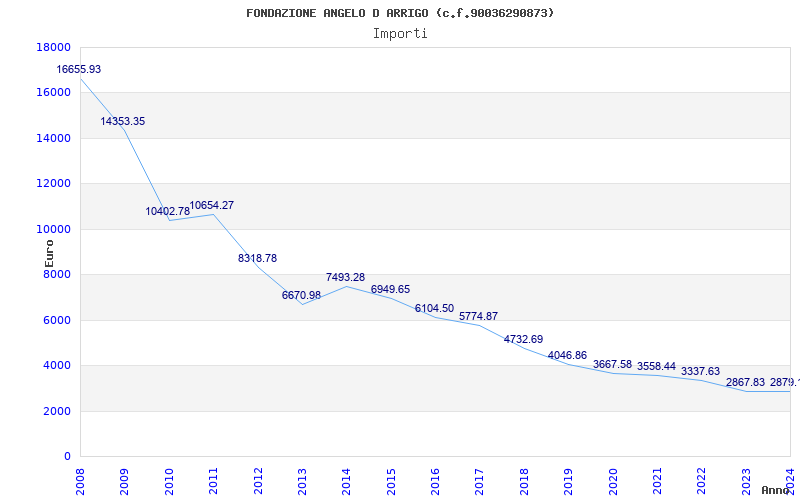
Task: Click the x-axis year 2019
Action: [568, 481]
